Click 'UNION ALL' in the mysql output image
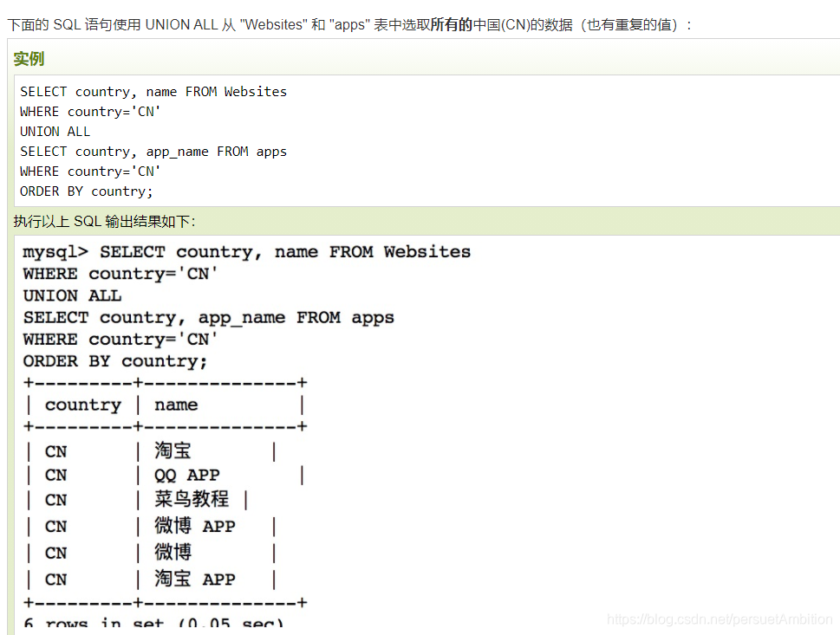This screenshot has width=840, height=635. pos(72,295)
